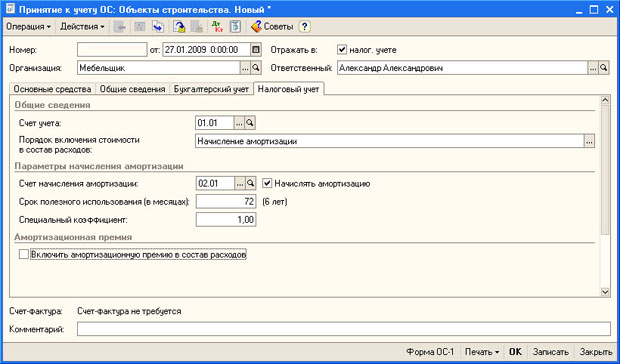The width and height of the screenshot is (620, 364).
Task: Click Записать button
Action: (550, 352)
